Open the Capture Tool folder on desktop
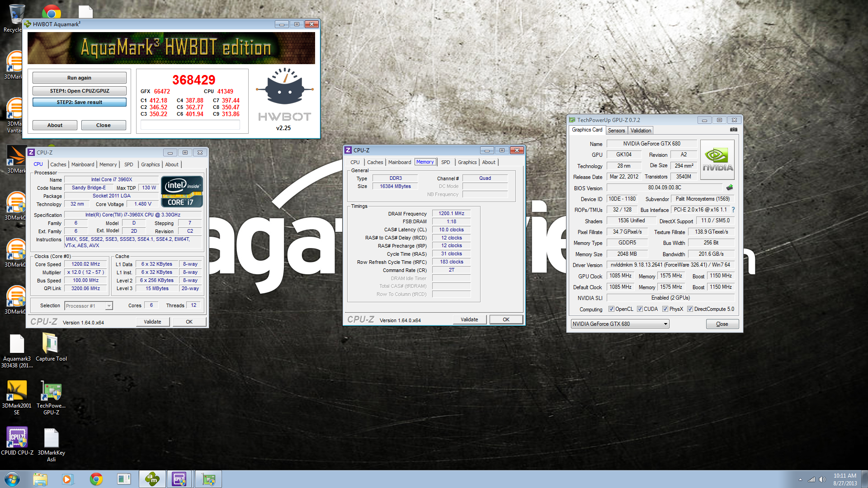This screenshot has height=488, width=868. click(x=51, y=347)
